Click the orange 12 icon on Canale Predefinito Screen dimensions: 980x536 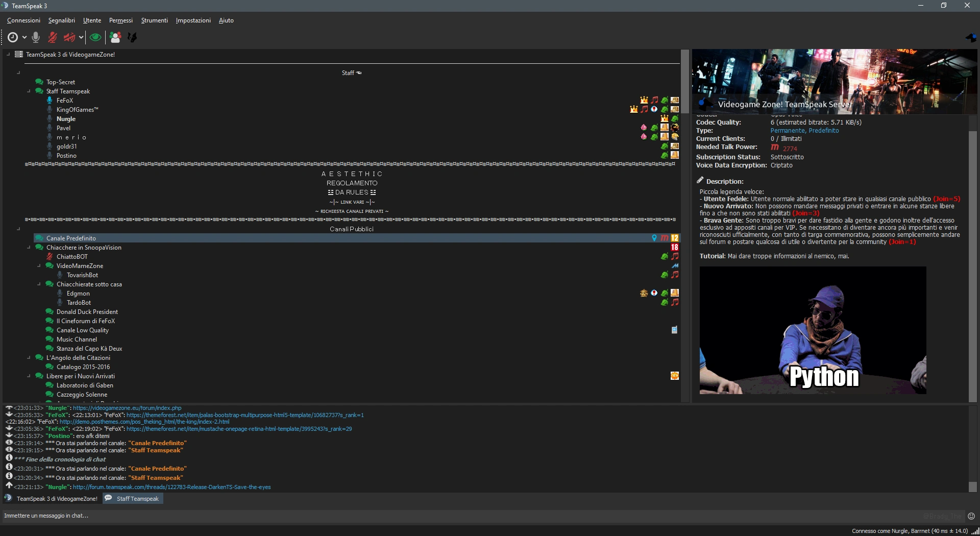[675, 238]
